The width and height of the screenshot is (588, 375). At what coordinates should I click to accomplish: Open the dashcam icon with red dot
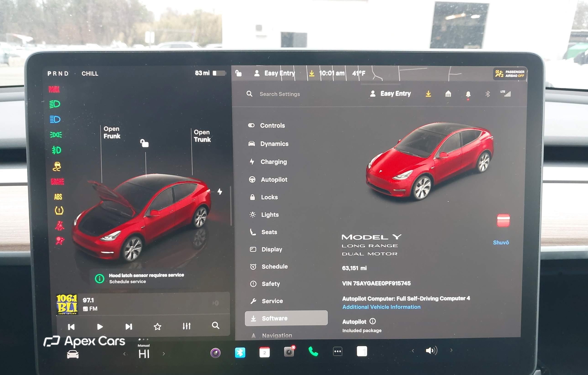289,352
